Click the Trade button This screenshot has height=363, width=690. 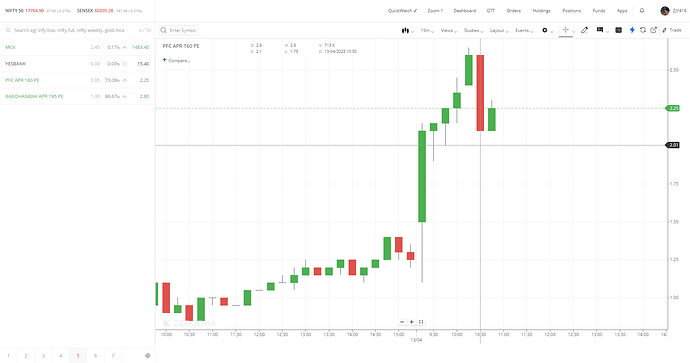coord(672,30)
